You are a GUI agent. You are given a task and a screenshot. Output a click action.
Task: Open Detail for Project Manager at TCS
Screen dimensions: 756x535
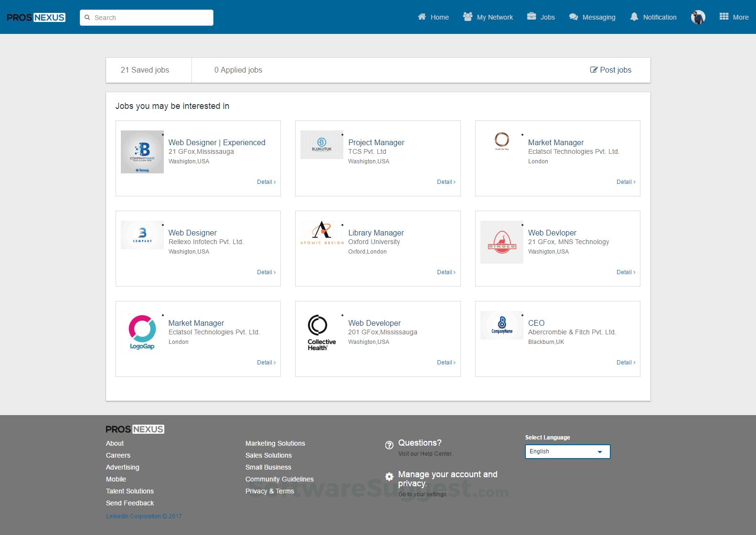[x=446, y=182]
